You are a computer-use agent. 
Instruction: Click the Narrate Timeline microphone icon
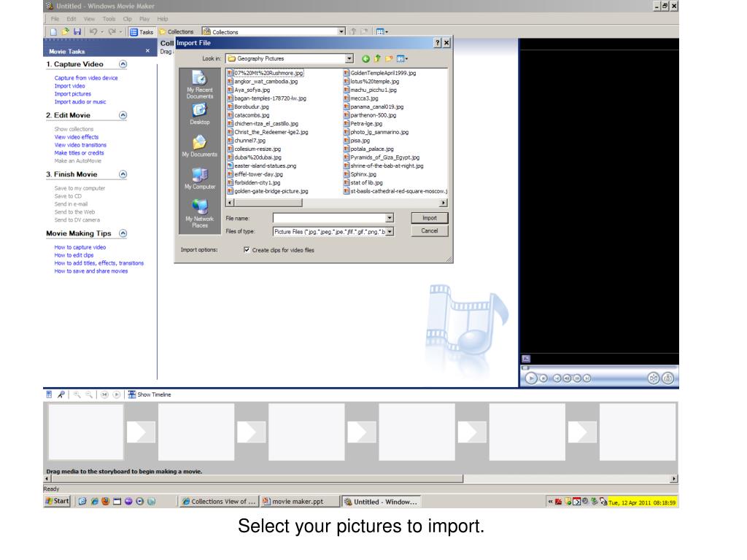point(61,394)
